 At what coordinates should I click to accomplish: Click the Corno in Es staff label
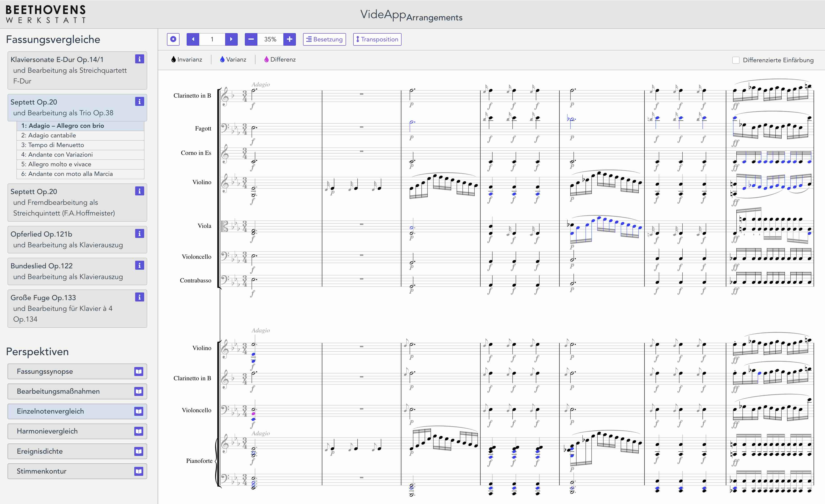(x=196, y=153)
